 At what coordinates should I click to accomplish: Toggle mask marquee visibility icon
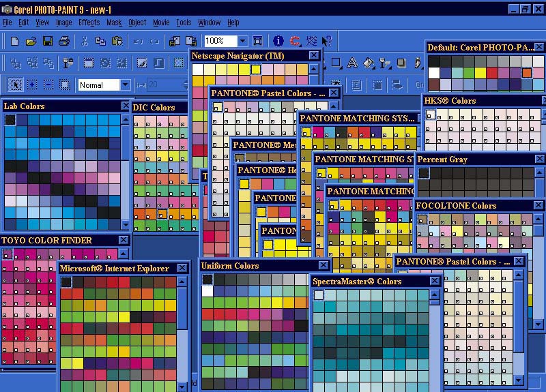click(x=179, y=63)
